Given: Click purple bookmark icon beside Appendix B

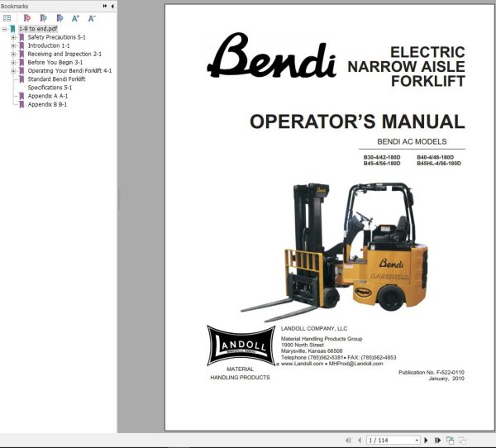Looking at the screenshot, I should 21,105.
